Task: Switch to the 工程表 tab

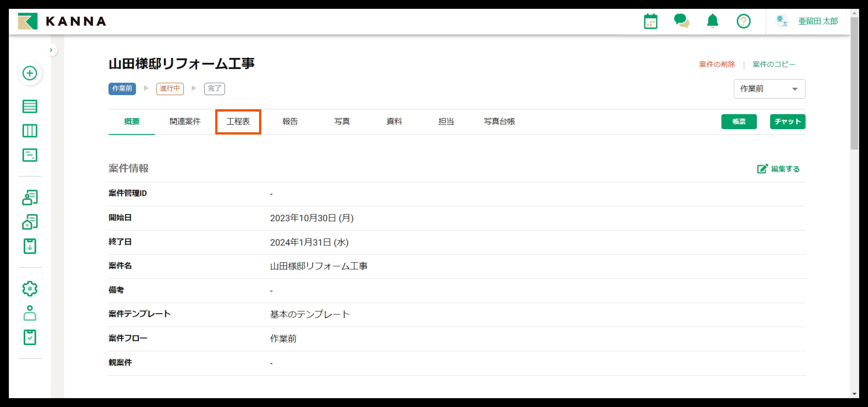Action: click(238, 121)
